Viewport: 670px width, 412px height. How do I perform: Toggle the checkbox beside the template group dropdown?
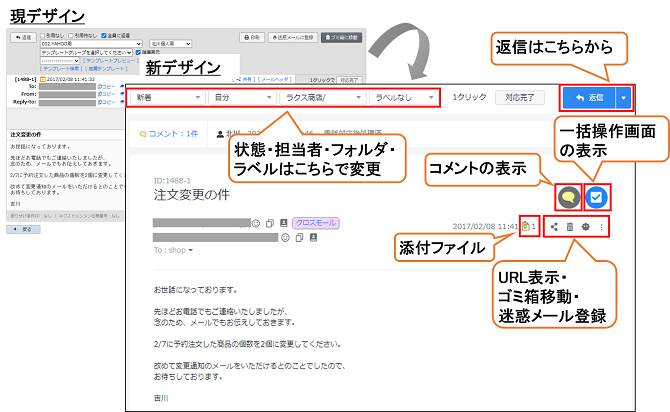138,52
